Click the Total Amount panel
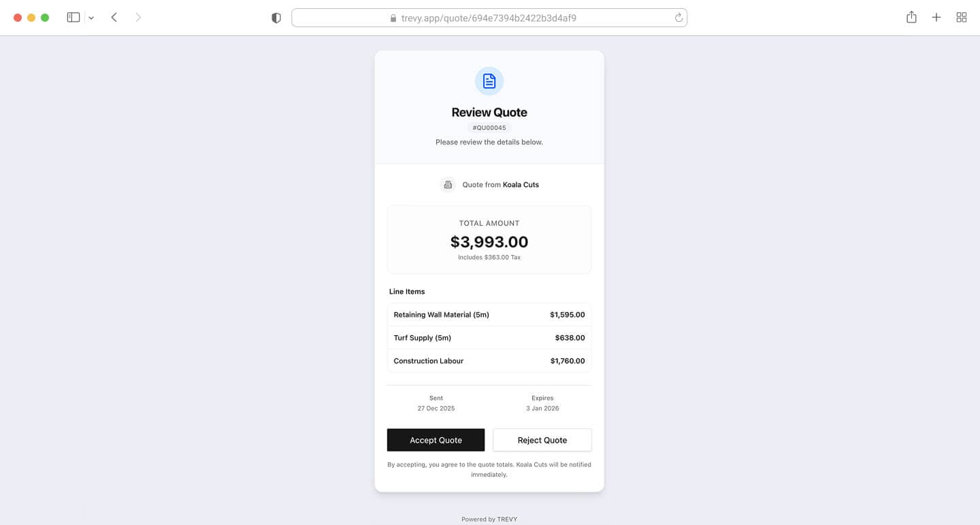980x525 pixels. tap(489, 239)
